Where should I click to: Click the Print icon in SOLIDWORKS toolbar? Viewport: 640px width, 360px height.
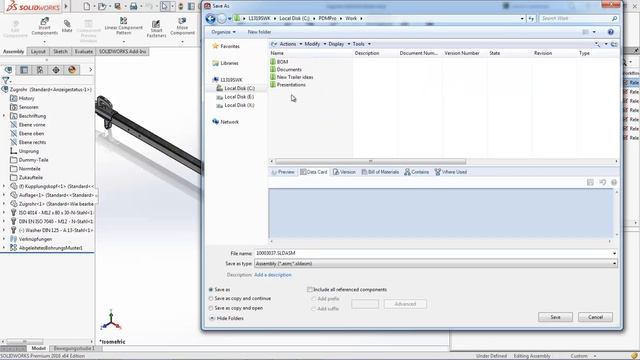[x=133, y=7]
